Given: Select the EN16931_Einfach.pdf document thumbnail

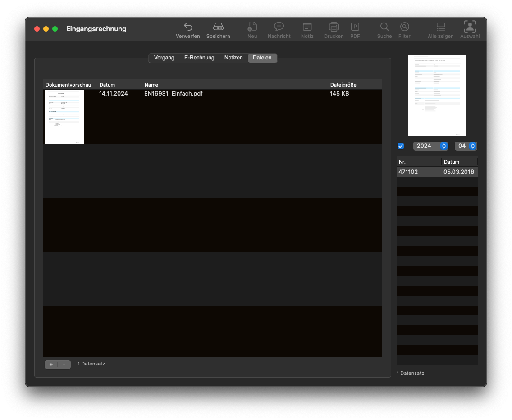Looking at the screenshot, I should [x=64, y=117].
